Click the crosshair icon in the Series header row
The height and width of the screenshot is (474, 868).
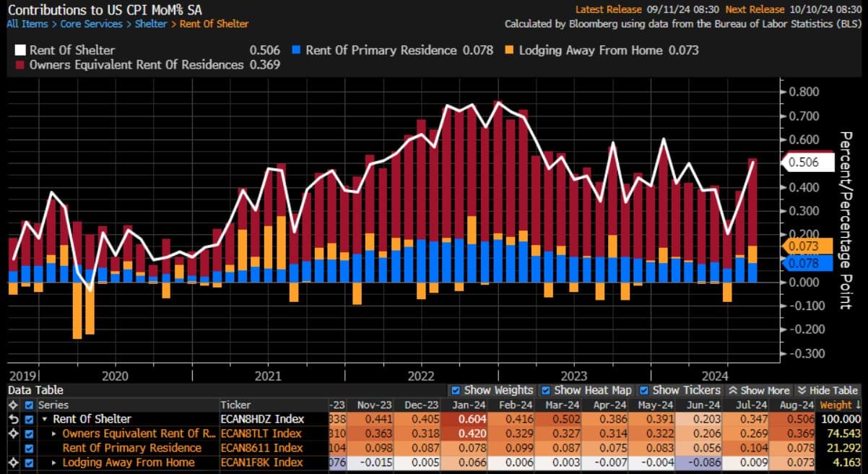(12, 405)
